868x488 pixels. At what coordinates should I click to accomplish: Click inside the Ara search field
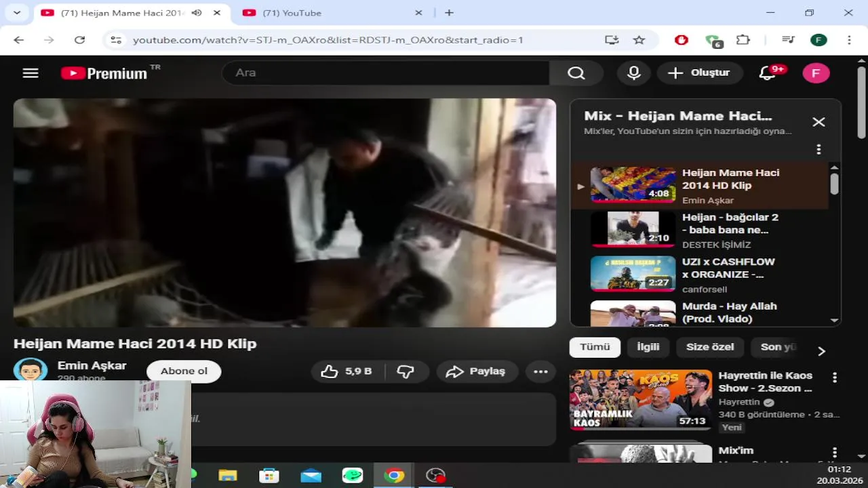(x=385, y=73)
